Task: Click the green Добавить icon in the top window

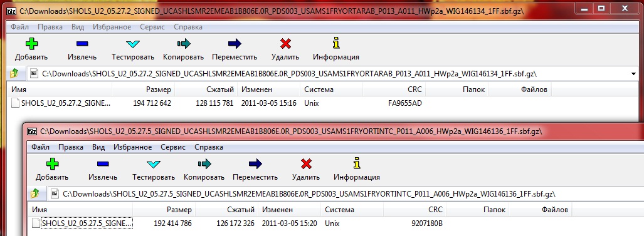Action: point(31,43)
